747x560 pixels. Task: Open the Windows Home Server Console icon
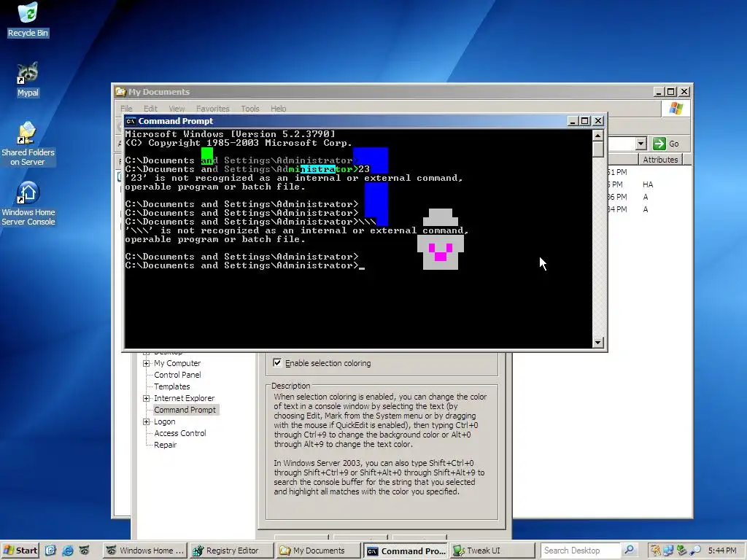click(28, 203)
